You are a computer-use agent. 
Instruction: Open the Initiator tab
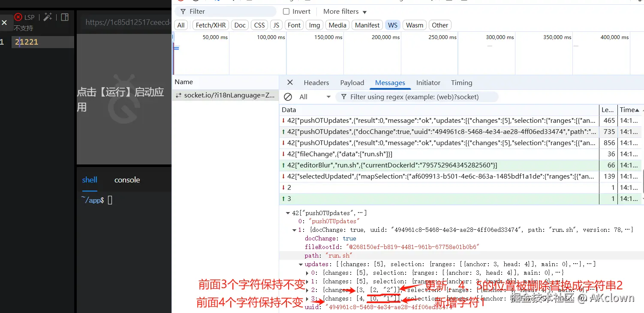tap(428, 83)
